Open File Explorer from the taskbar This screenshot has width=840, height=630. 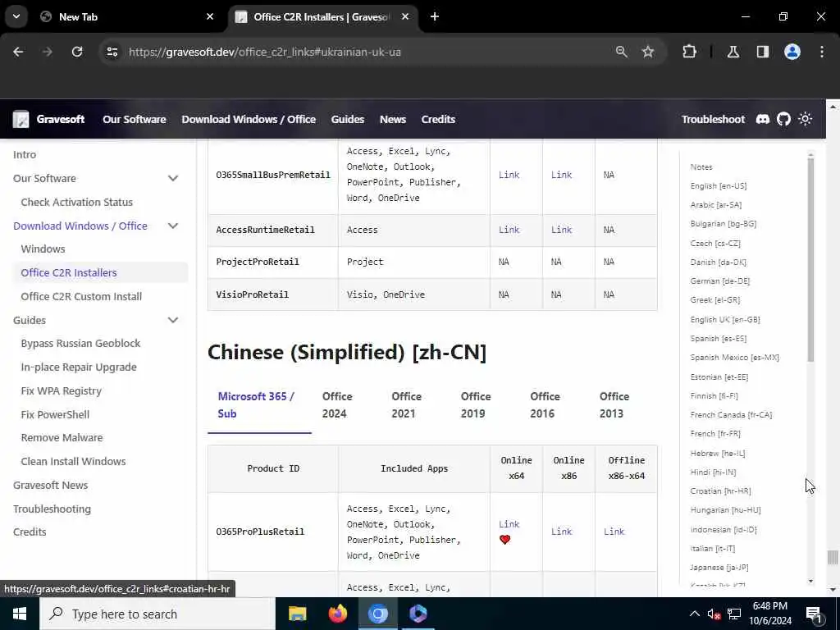[x=297, y=614]
